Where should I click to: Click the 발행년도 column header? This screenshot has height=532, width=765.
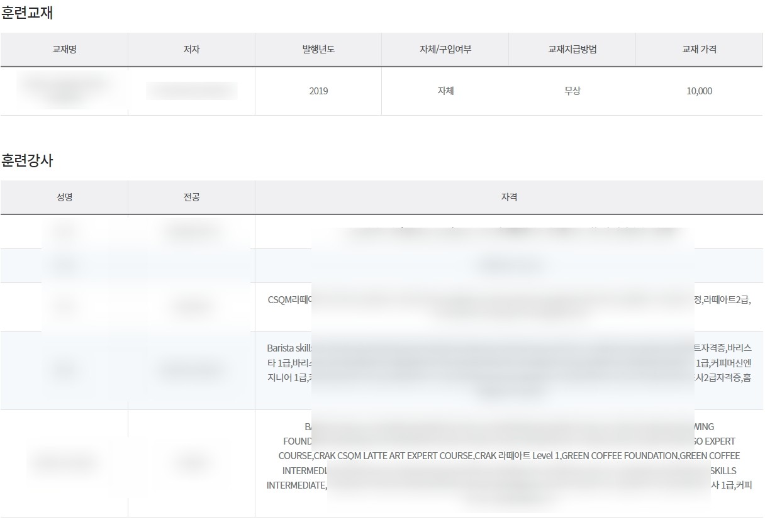pyautogui.click(x=318, y=50)
